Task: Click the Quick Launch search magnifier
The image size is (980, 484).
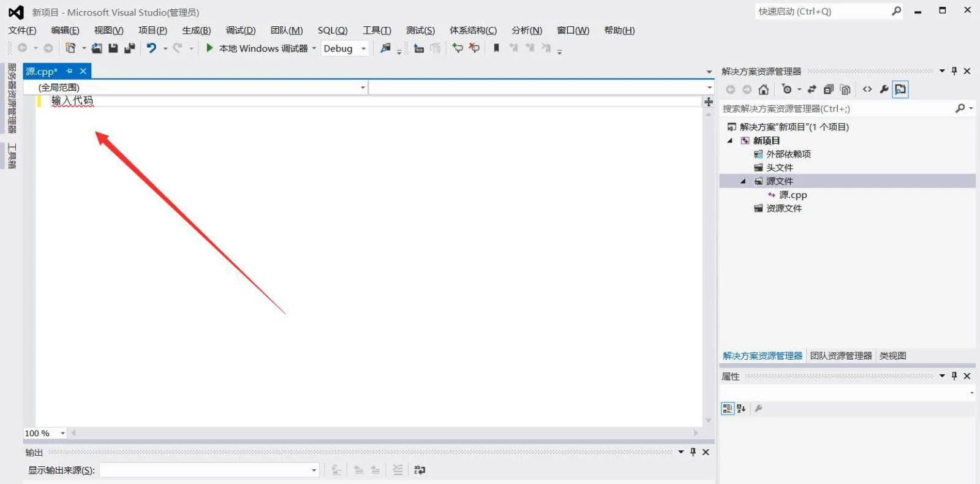Action: tap(896, 11)
